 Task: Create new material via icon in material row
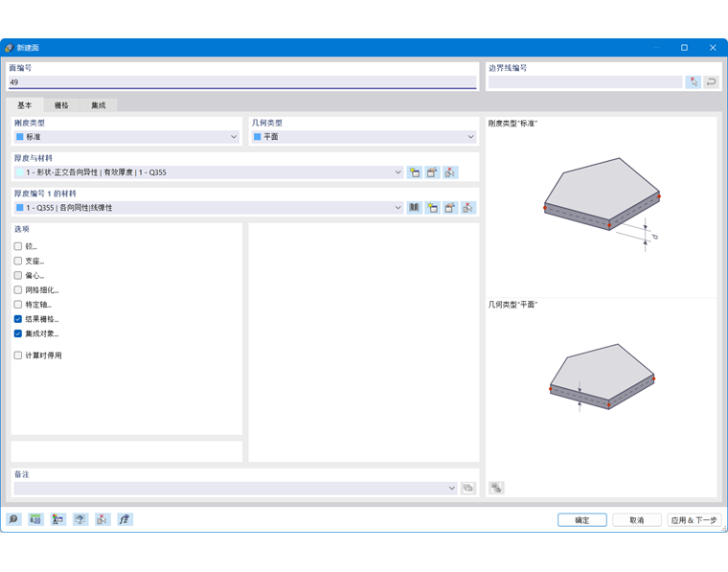pos(432,208)
